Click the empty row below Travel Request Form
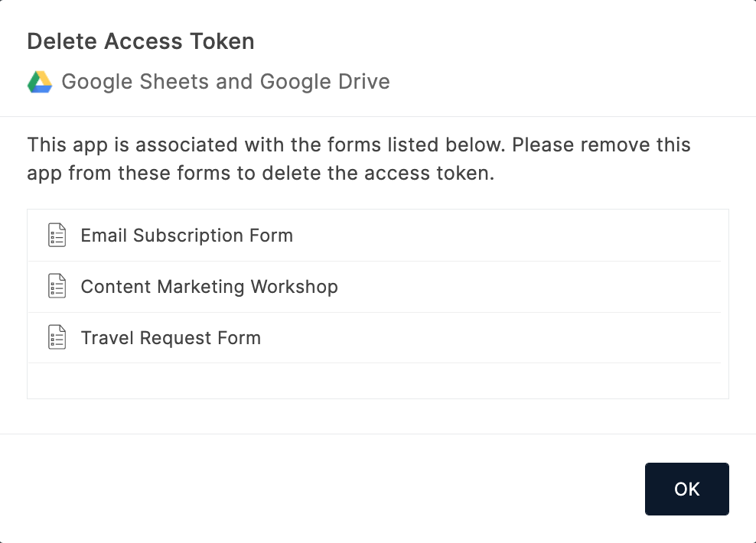 click(x=375, y=380)
